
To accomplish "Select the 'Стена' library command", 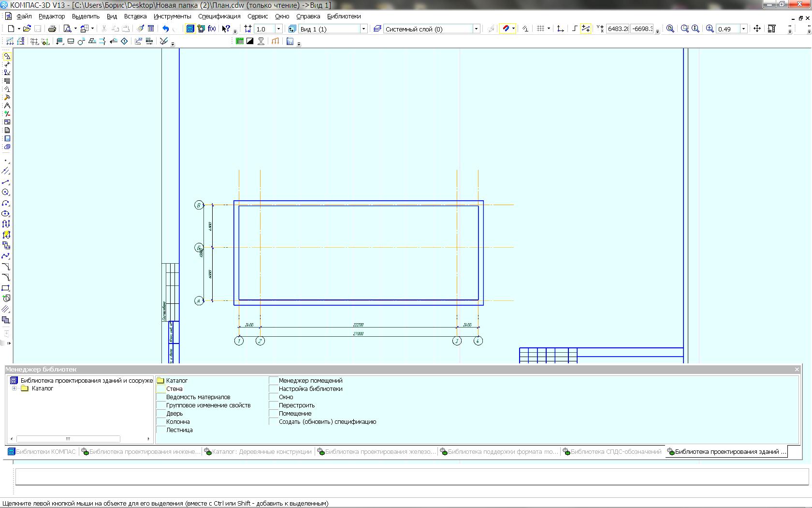I will (174, 389).
